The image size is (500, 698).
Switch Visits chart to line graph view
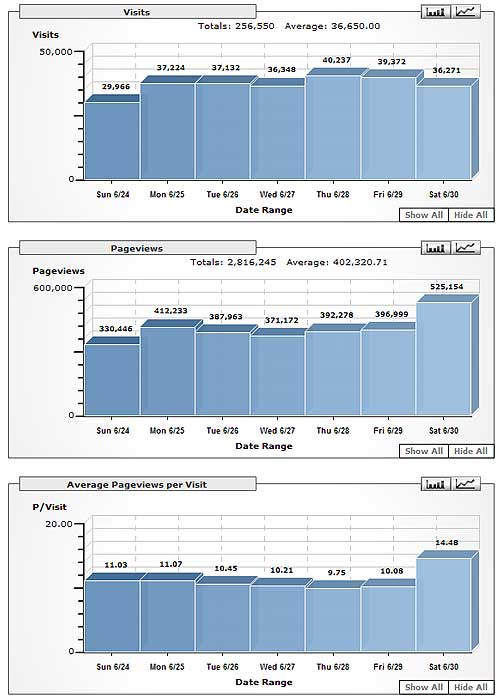click(x=466, y=12)
